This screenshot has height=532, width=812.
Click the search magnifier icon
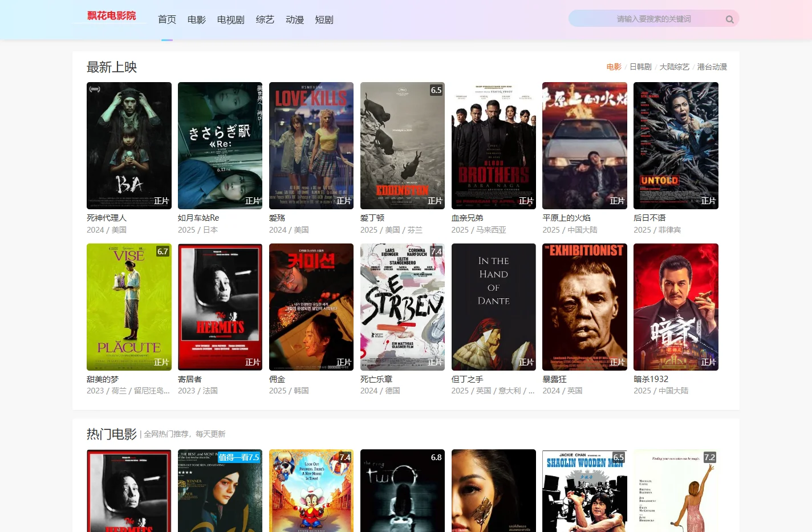tap(729, 19)
